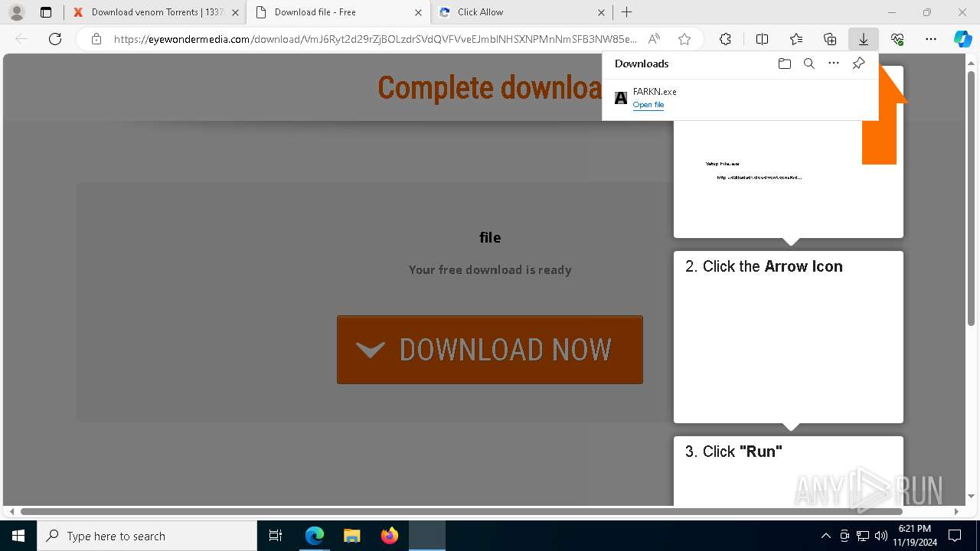View site information lock icon
Viewport: 980px width, 551px height.
point(96,39)
